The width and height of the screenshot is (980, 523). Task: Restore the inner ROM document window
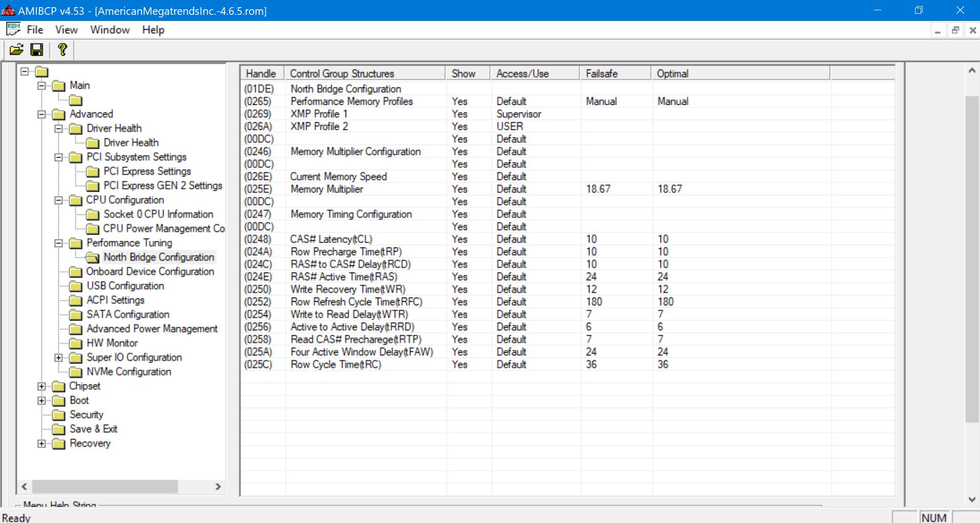point(955,30)
